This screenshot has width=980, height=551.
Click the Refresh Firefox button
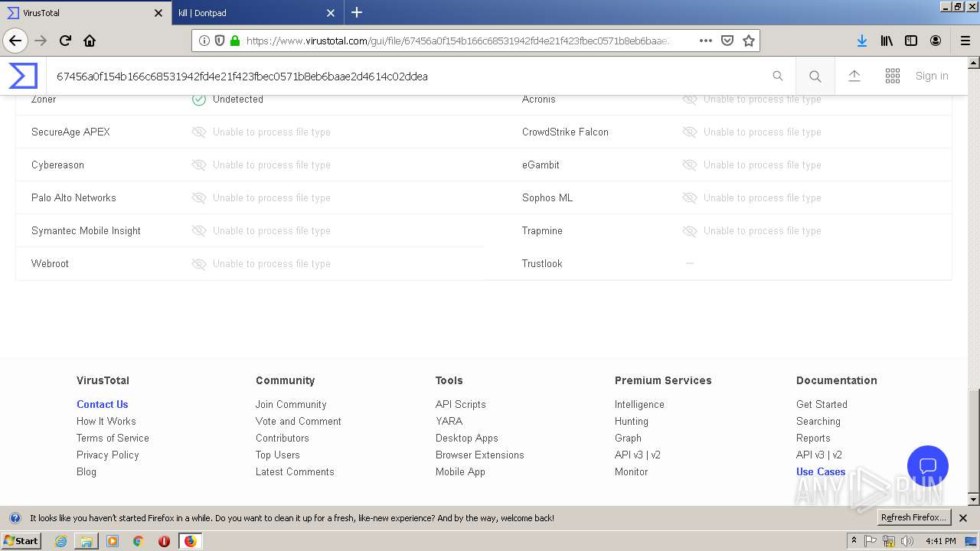(x=914, y=517)
